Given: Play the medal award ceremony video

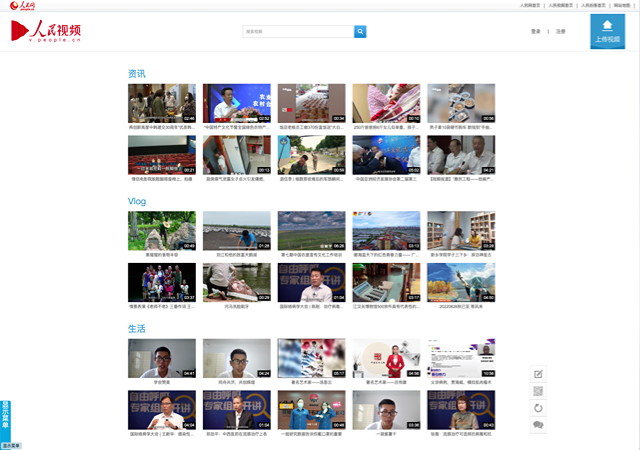Looking at the screenshot, I should point(386,155).
